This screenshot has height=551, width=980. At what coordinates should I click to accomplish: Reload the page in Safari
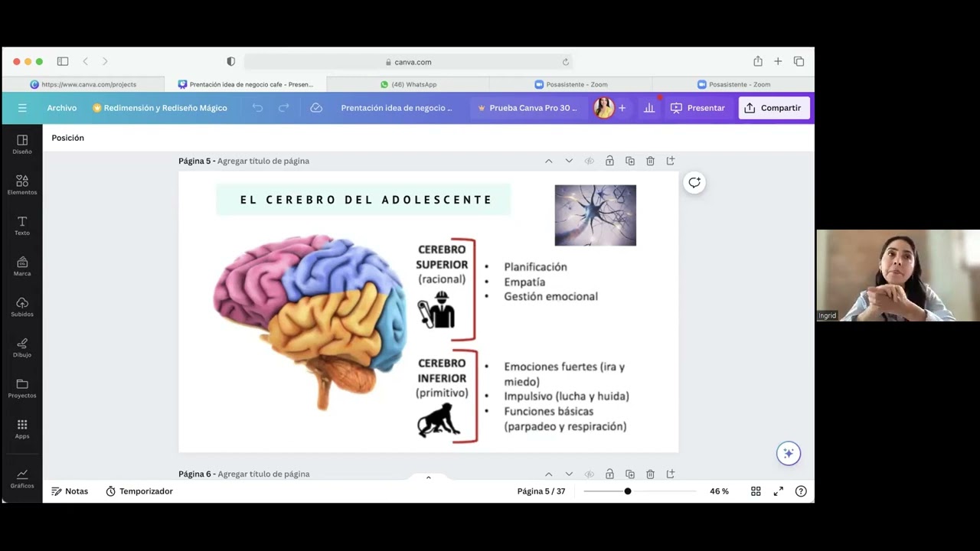[x=566, y=62]
